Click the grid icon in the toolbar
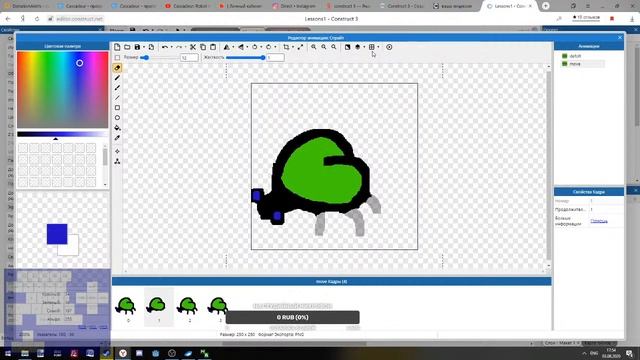 [x=372, y=47]
